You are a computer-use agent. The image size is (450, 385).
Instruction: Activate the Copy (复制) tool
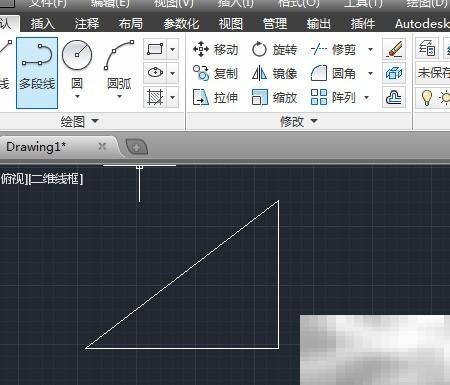[x=216, y=73]
